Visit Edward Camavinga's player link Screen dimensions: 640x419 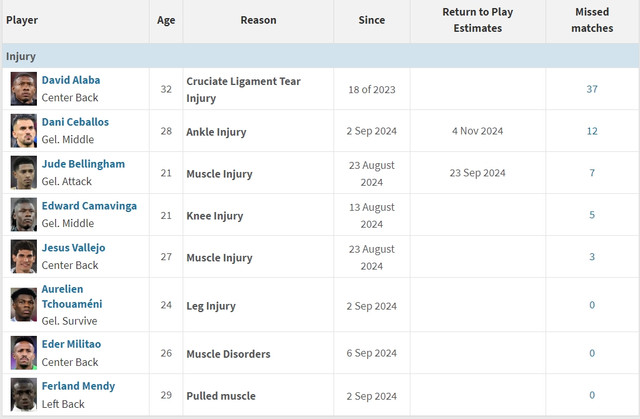(x=89, y=206)
